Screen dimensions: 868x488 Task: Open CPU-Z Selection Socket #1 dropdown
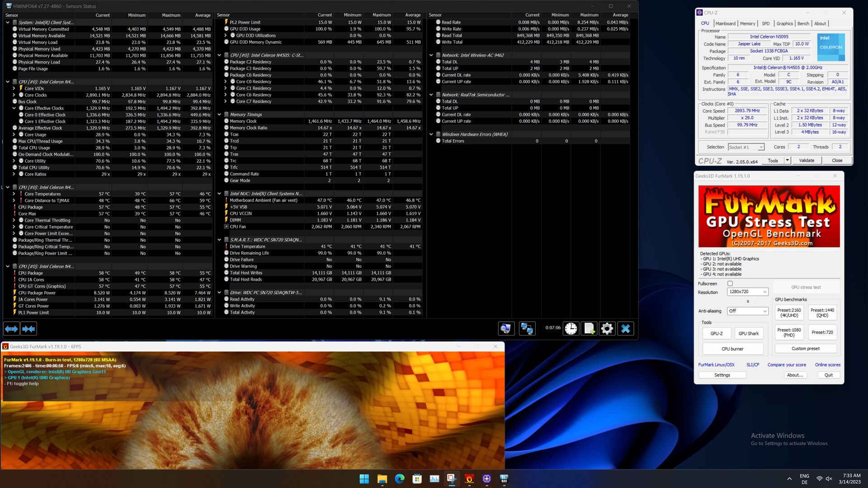pyautogui.click(x=746, y=147)
